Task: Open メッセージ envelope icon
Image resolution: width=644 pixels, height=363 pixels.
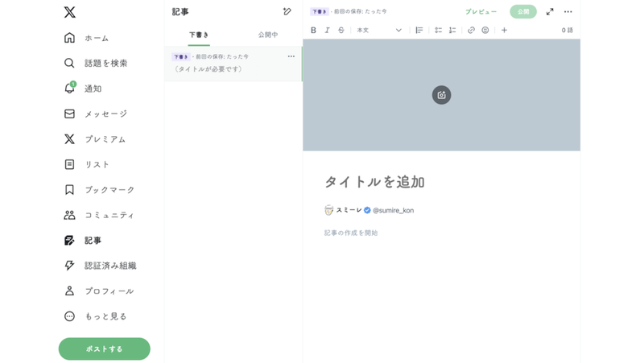Action: point(69,113)
